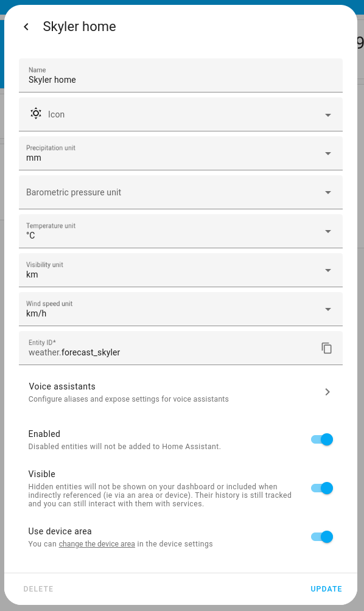This screenshot has width=364, height=611.
Task: Open the Visibility unit dropdown
Action: point(180,270)
